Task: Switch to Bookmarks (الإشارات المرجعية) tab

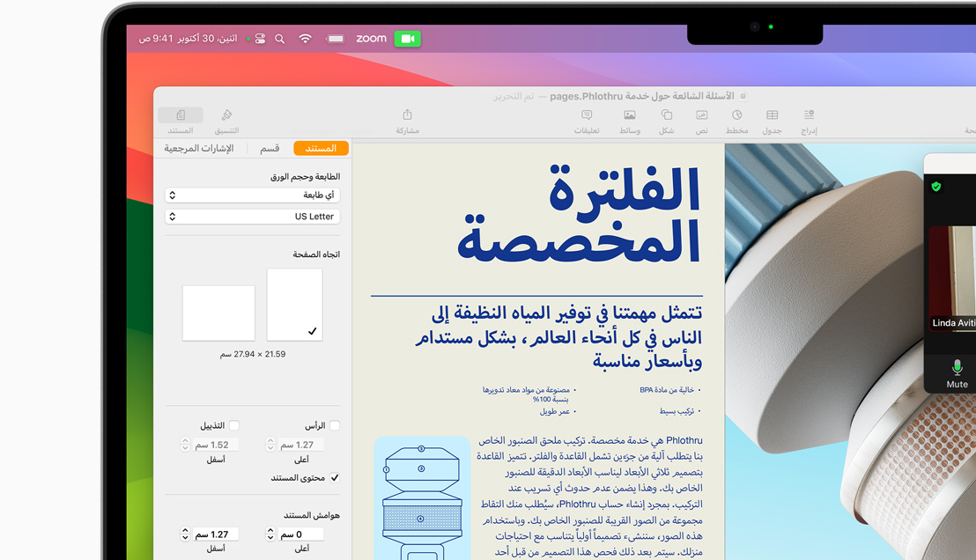Action: pos(198,148)
